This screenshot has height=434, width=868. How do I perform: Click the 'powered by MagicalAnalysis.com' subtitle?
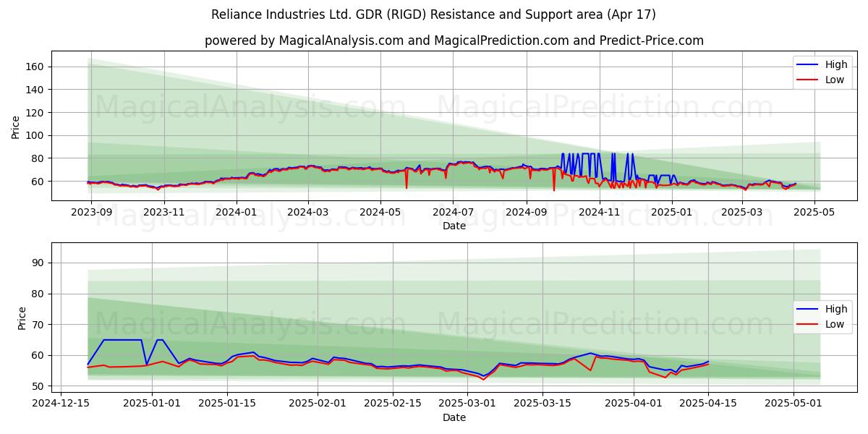click(x=454, y=41)
